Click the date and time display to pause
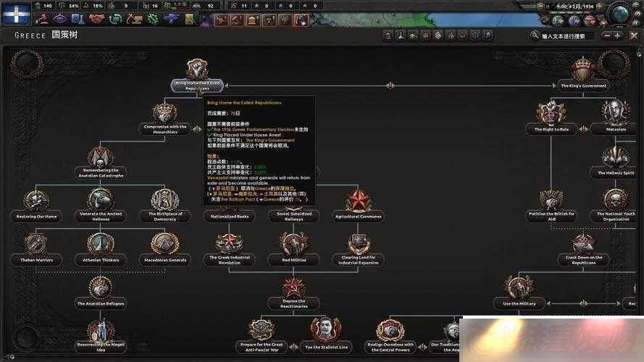Screen dimensions: 644x362 [575, 7]
